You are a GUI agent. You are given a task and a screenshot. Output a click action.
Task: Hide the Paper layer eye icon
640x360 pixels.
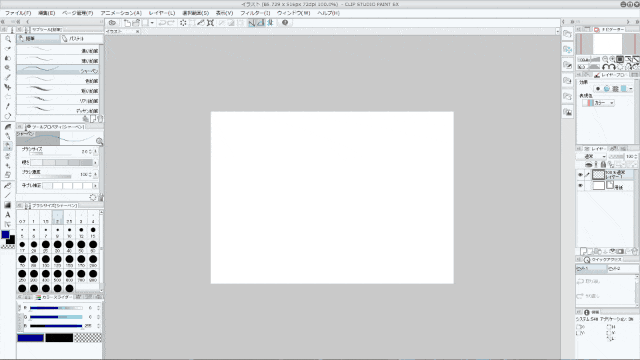(x=580, y=186)
